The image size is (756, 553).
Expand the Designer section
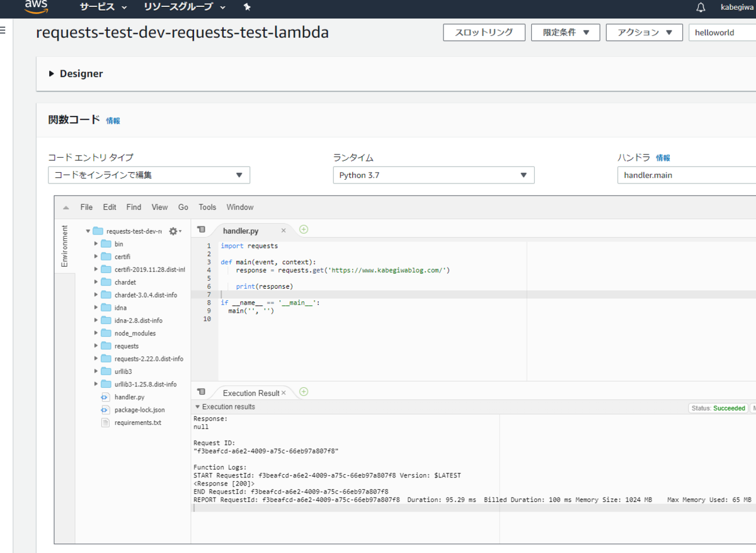(76, 74)
